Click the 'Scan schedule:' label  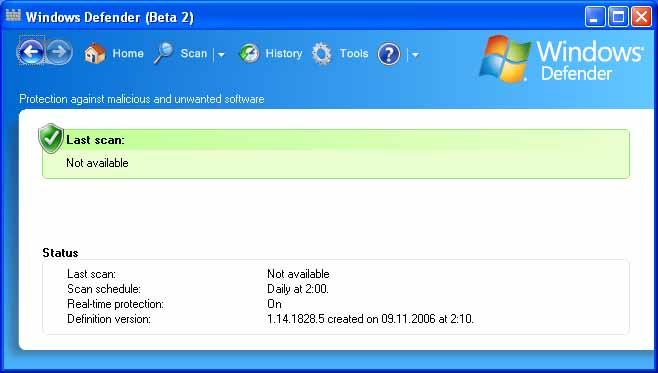104,289
